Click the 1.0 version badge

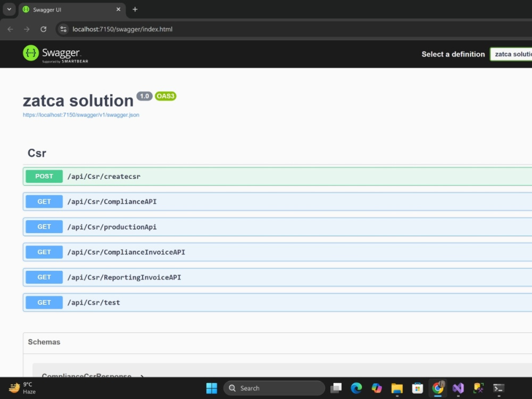click(144, 96)
